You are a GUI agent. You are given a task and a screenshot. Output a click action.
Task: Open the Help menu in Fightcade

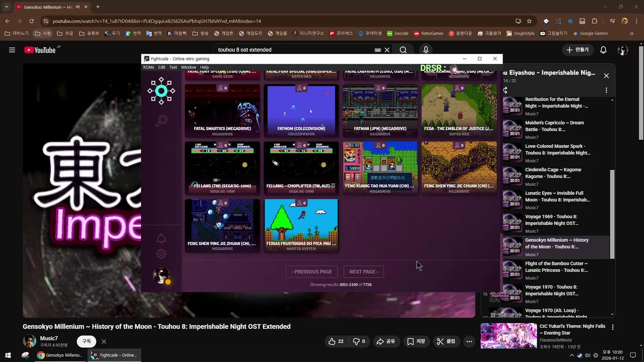click(x=204, y=67)
